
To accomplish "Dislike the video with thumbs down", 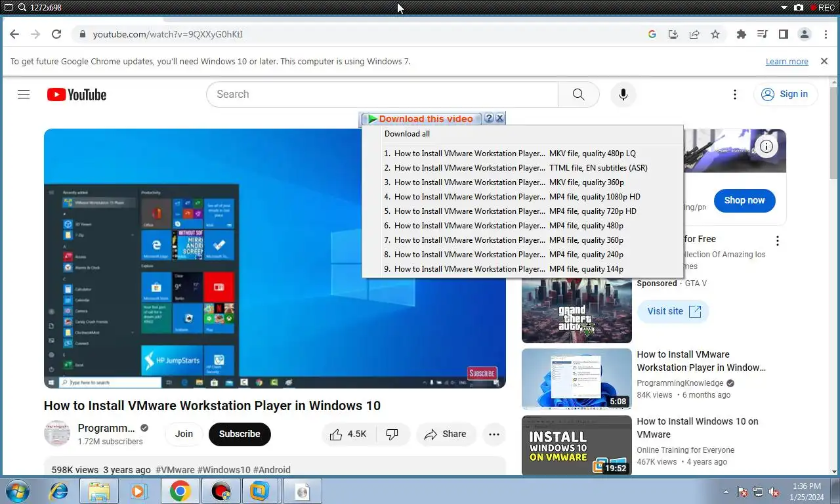I will [x=392, y=434].
